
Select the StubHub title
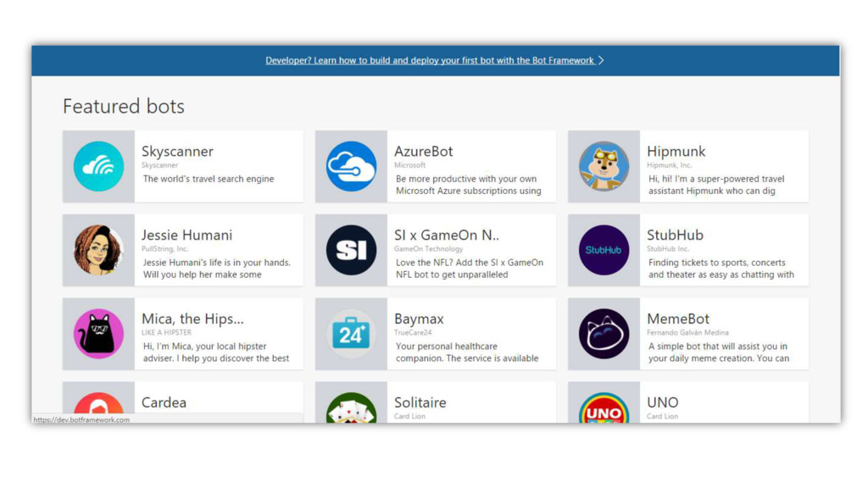pyautogui.click(x=675, y=235)
